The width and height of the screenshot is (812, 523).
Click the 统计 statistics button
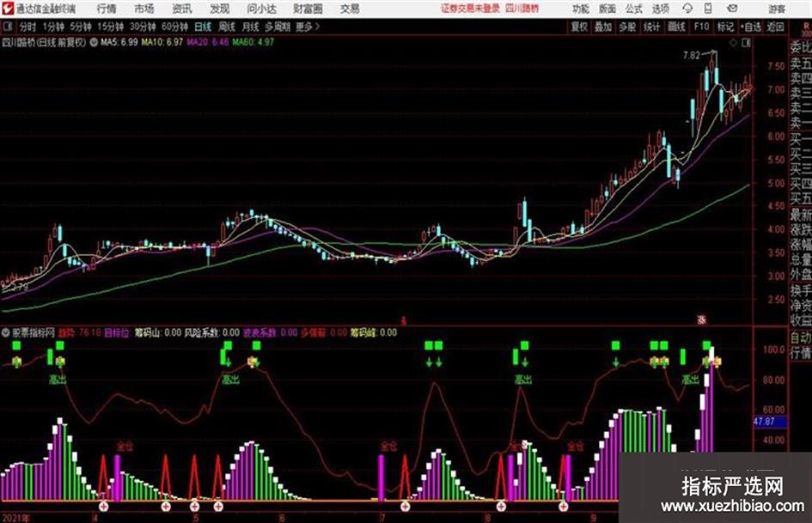tap(652, 27)
